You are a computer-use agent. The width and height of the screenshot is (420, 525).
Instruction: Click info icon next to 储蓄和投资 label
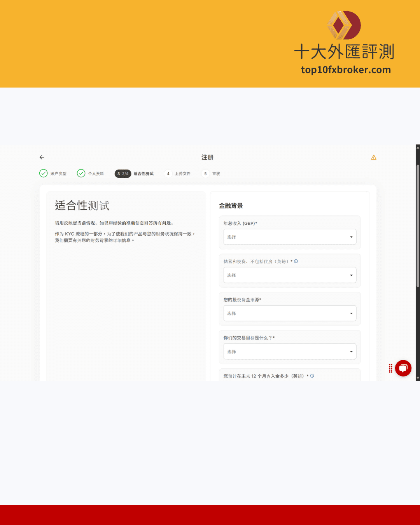(296, 261)
